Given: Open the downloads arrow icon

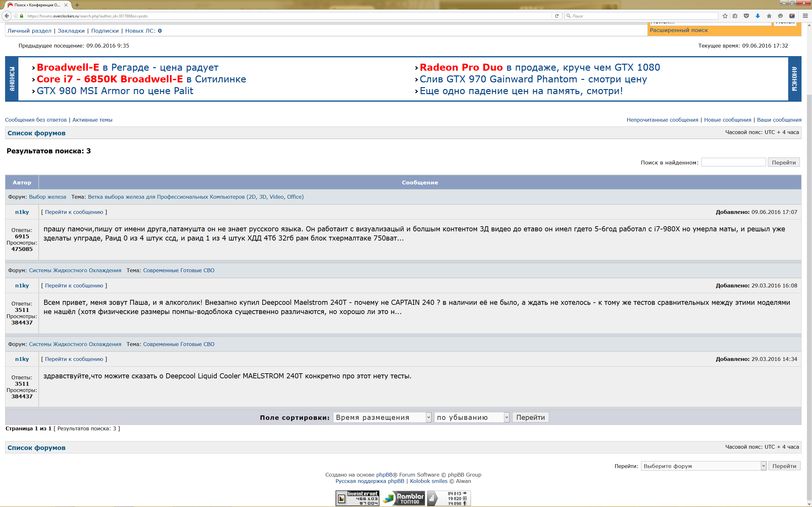Looking at the screenshot, I should pos(758,16).
